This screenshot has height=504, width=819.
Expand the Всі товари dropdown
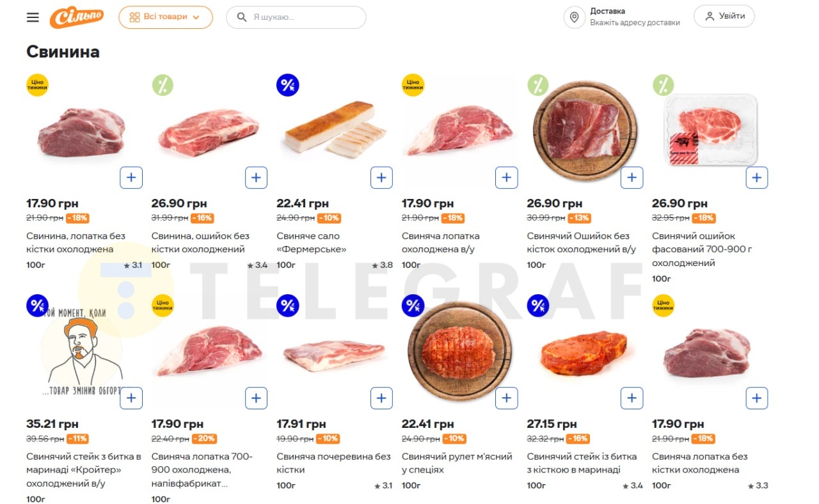pyautogui.click(x=165, y=17)
